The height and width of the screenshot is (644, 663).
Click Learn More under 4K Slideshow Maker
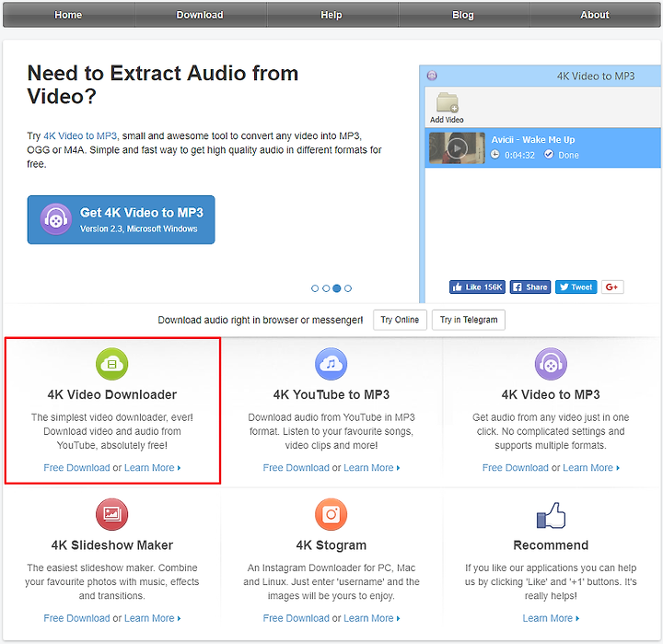[x=152, y=618]
